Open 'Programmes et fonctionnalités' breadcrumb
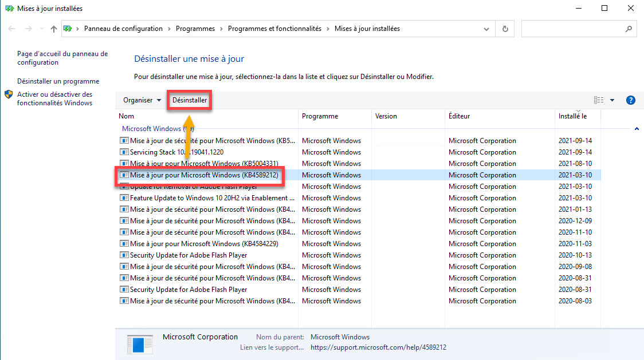This screenshot has width=644, height=360. [x=274, y=29]
